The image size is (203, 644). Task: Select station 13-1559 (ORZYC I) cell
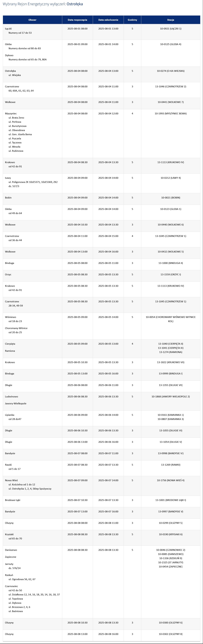click(x=171, y=276)
